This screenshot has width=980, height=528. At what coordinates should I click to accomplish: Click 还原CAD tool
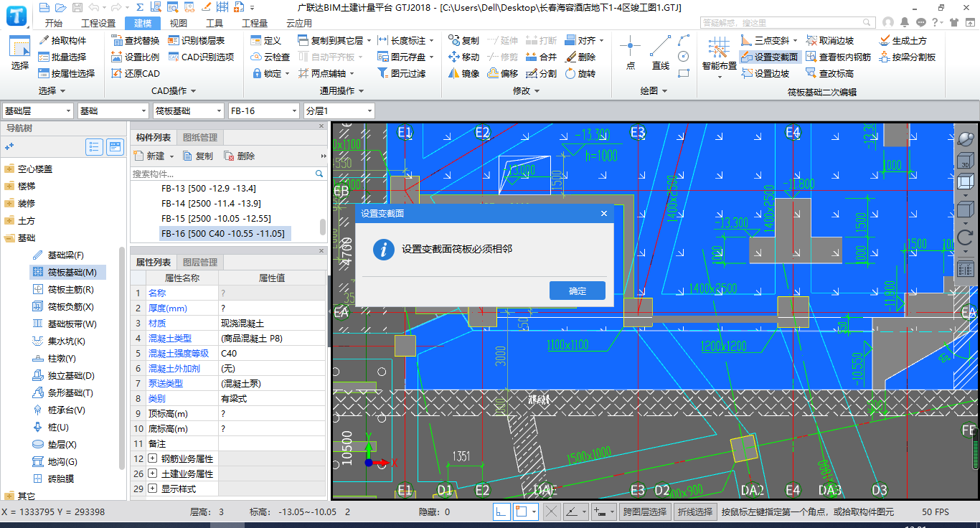[x=136, y=73]
